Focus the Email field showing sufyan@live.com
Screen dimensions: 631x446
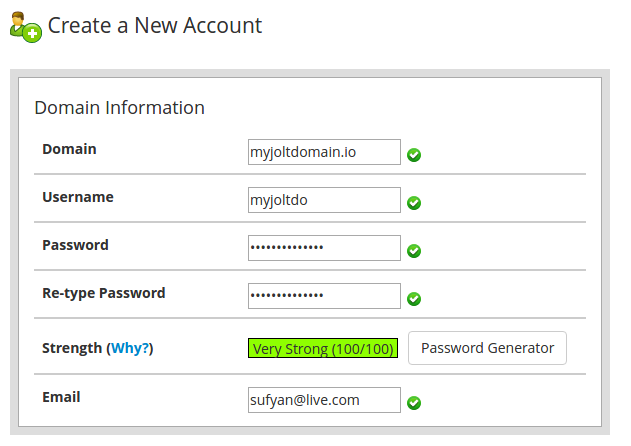pos(324,400)
